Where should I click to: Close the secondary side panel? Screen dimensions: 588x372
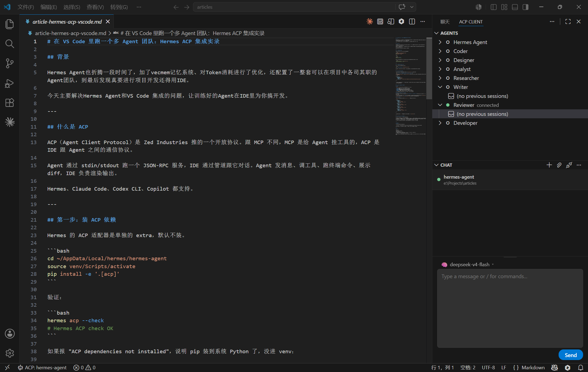point(579,21)
